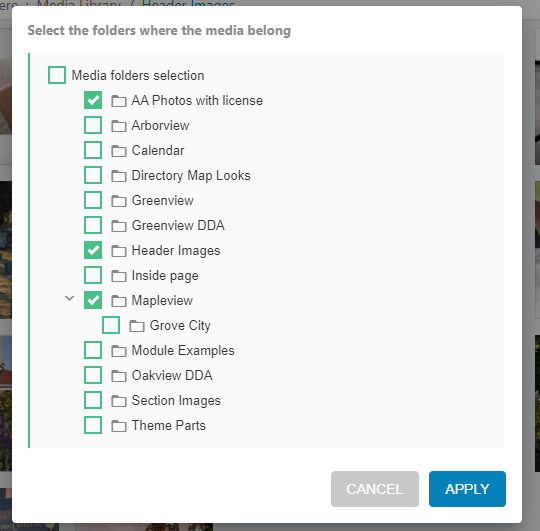Viewport: 540px width, 531px height.
Task: Collapse the Mapleview folder tree
Action: (70, 298)
